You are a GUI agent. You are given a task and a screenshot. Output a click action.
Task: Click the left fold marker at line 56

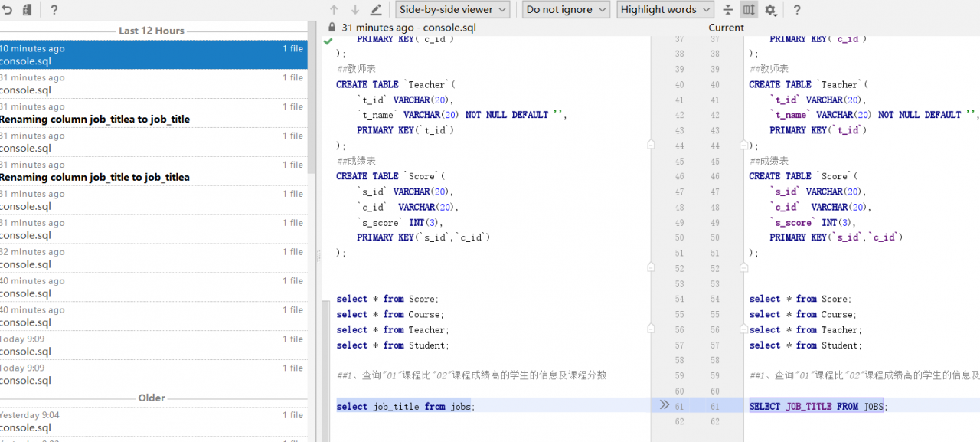[x=651, y=328]
